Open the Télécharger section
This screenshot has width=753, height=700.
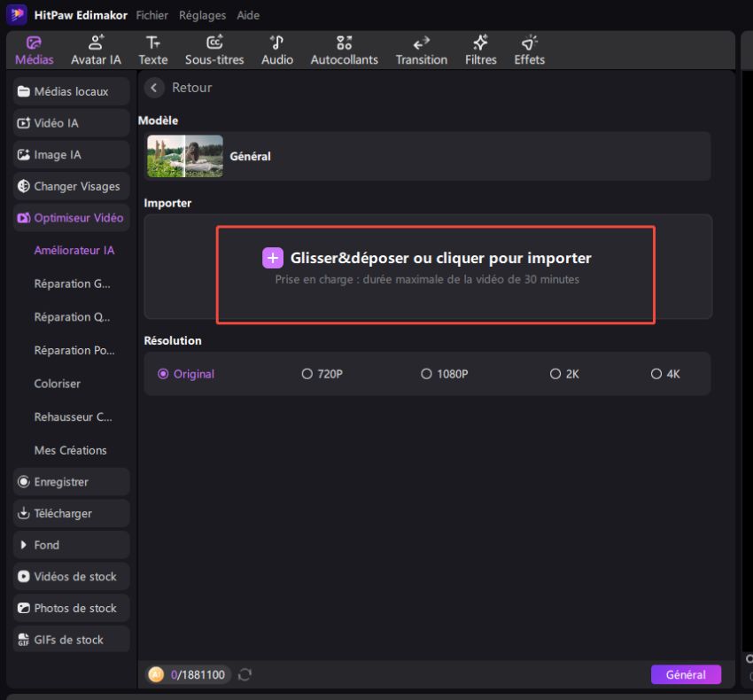[71, 514]
